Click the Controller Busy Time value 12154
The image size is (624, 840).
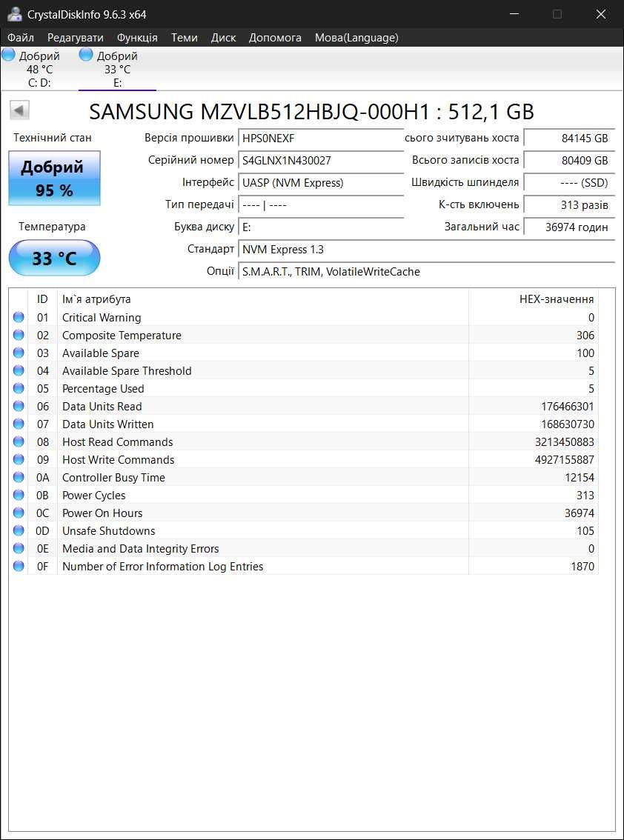[x=579, y=477]
